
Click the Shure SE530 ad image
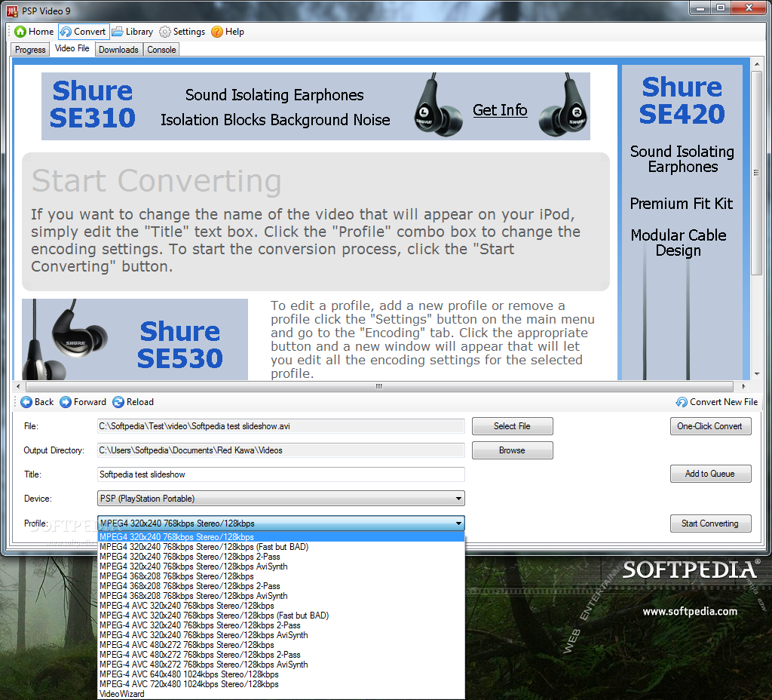click(x=135, y=339)
